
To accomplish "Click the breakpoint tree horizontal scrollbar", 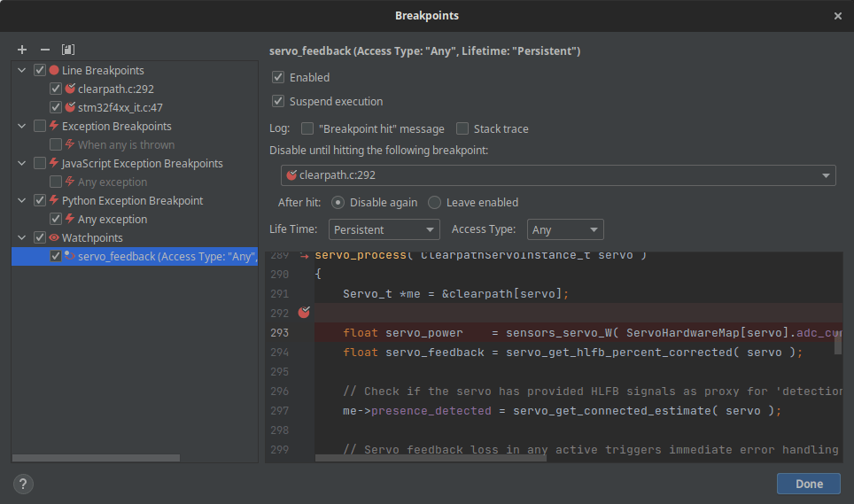I will 96,458.
